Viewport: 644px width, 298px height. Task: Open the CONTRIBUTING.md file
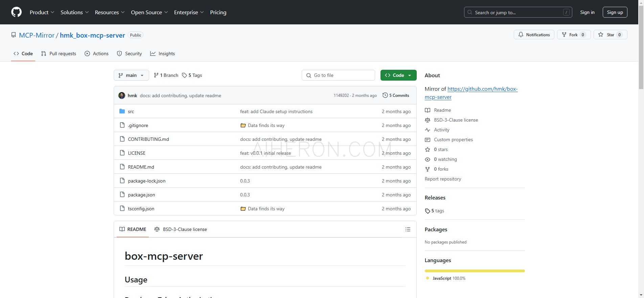(x=148, y=139)
